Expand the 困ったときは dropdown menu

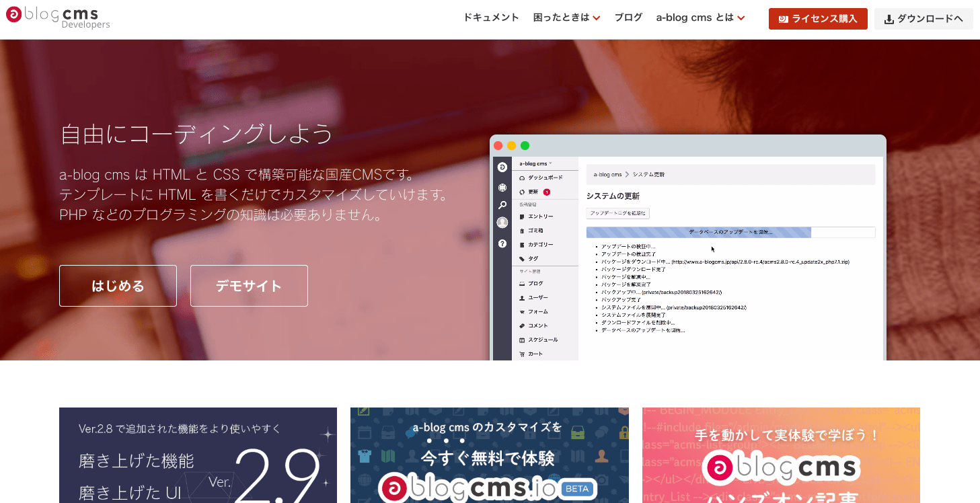566,18
